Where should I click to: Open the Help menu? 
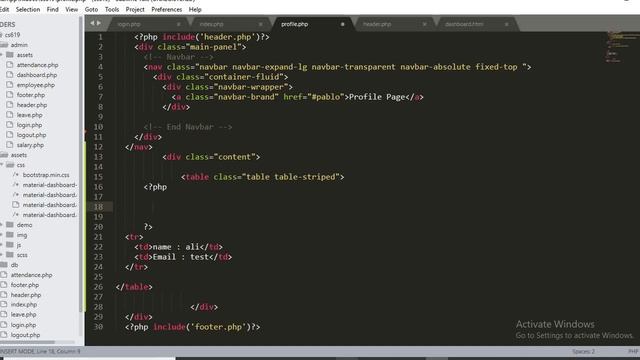coord(195,9)
